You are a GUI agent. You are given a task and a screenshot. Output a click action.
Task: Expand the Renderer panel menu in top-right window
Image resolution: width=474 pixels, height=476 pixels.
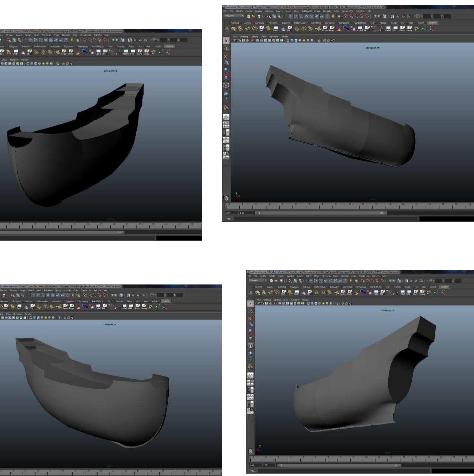(x=274, y=37)
